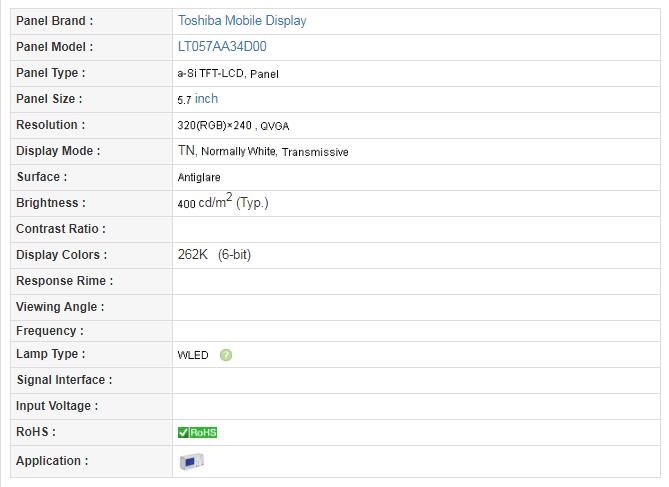Select the Panel Brand label
This screenshot has width=669, height=487.
pyautogui.click(x=55, y=21)
